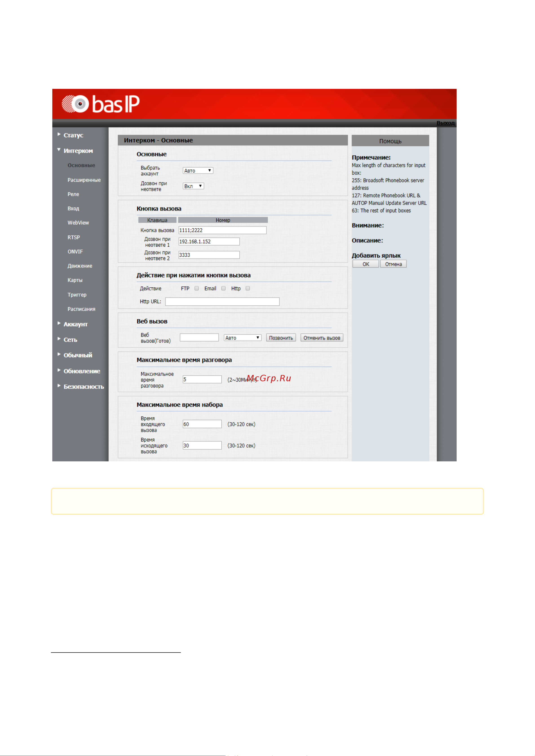Open the RTSP settings page
This screenshot has height=756, width=535.
point(74,237)
